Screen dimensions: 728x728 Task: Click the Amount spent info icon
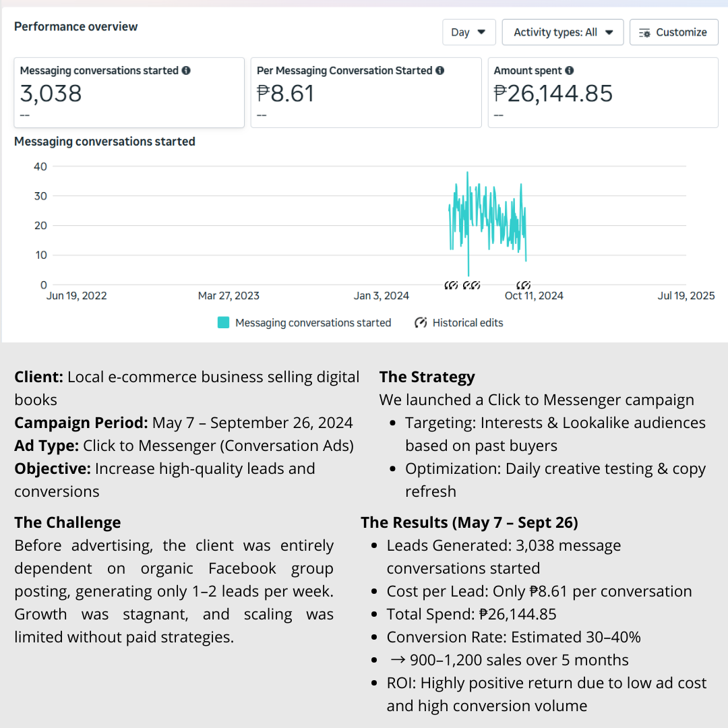(x=570, y=71)
